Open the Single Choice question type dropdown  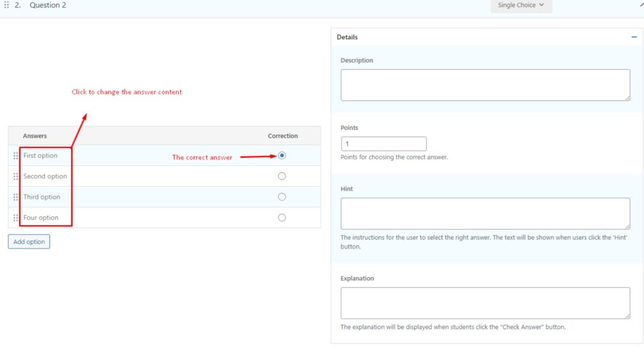[x=521, y=6]
